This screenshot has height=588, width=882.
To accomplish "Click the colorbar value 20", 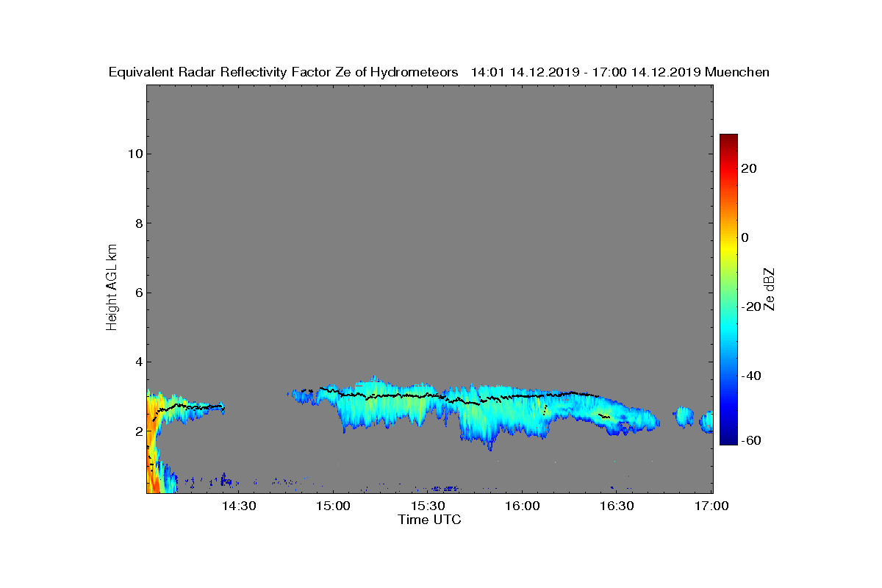I will pyautogui.click(x=750, y=168).
